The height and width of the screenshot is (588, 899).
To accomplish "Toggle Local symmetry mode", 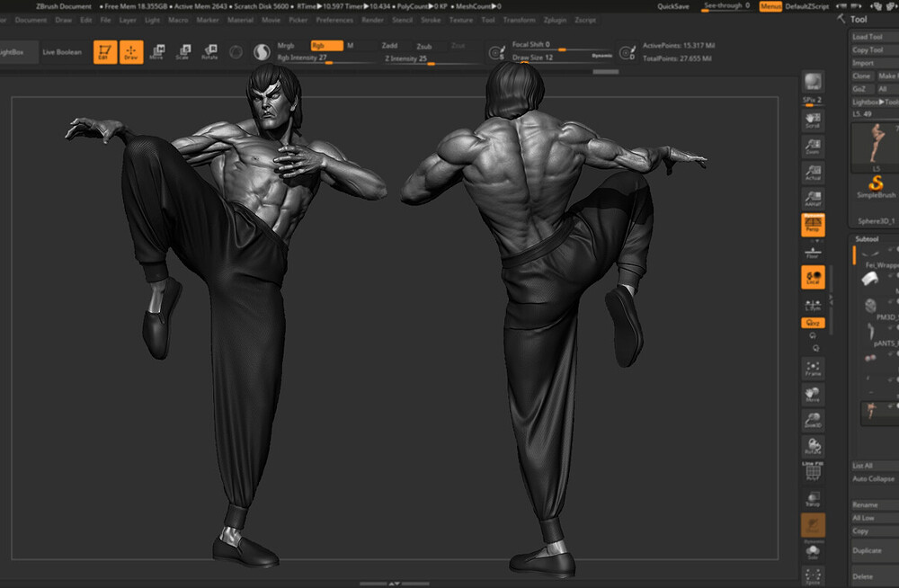I will click(813, 277).
